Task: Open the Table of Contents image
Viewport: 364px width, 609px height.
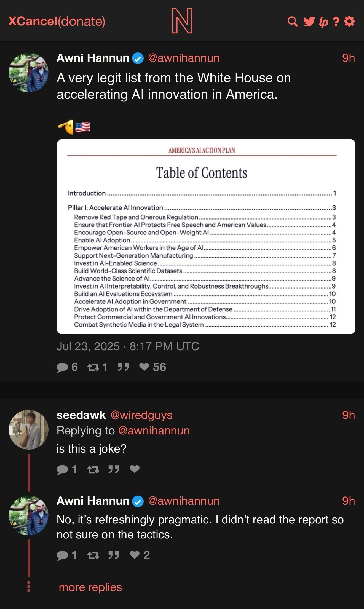Action: tap(206, 236)
